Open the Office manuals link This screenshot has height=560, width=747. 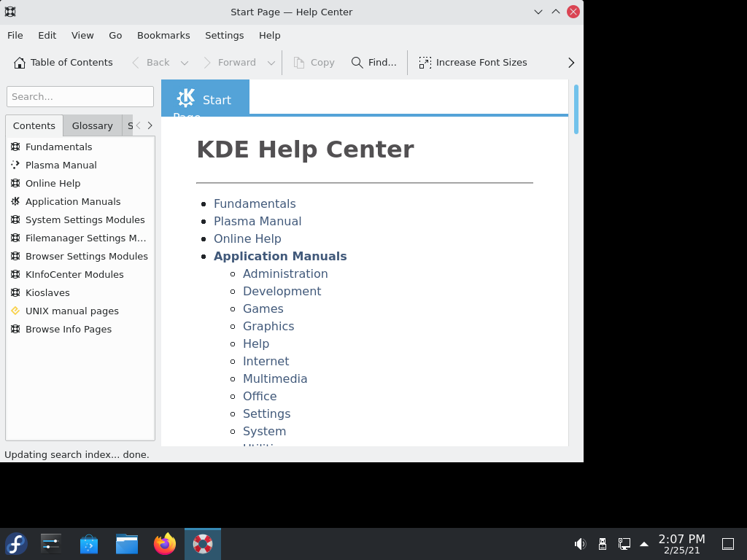[260, 396]
